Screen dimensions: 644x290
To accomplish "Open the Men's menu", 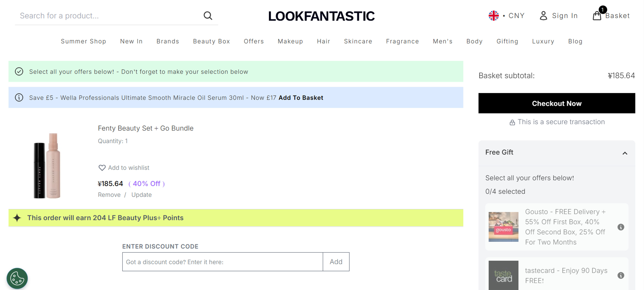I will [x=443, y=41].
